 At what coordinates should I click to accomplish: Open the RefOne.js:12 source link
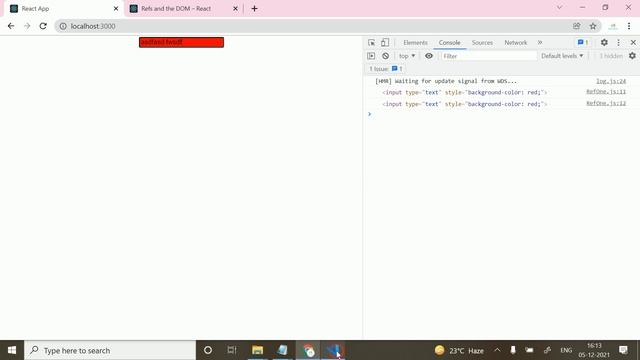click(x=606, y=103)
